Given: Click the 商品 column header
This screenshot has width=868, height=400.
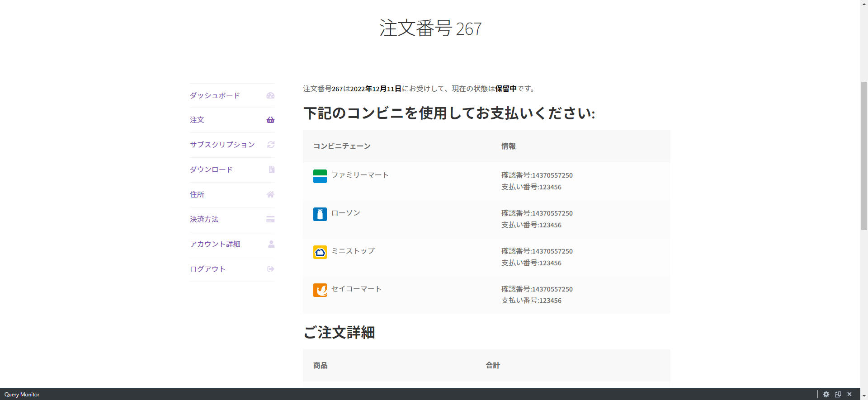Looking at the screenshot, I should tap(321, 365).
